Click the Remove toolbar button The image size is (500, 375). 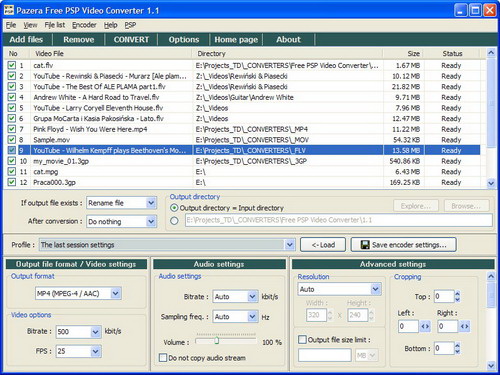point(79,39)
